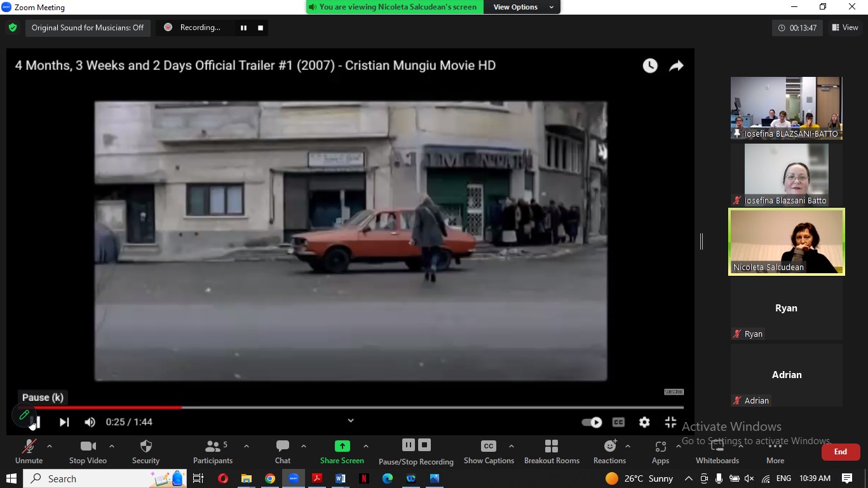Open the More options ellipsis
868x488 pixels.
click(775, 452)
